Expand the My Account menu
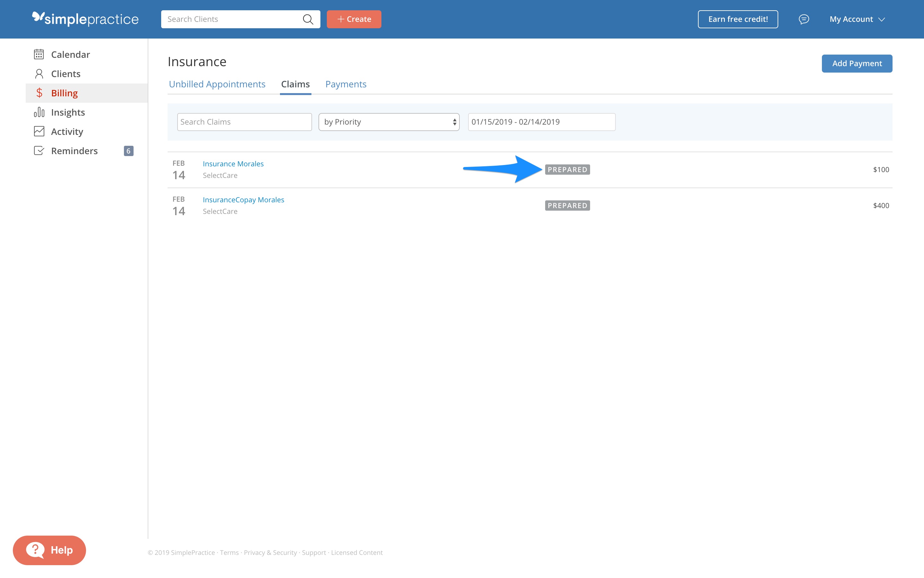Image resolution: width=924 pixels, height=578 pixels. 856,19
